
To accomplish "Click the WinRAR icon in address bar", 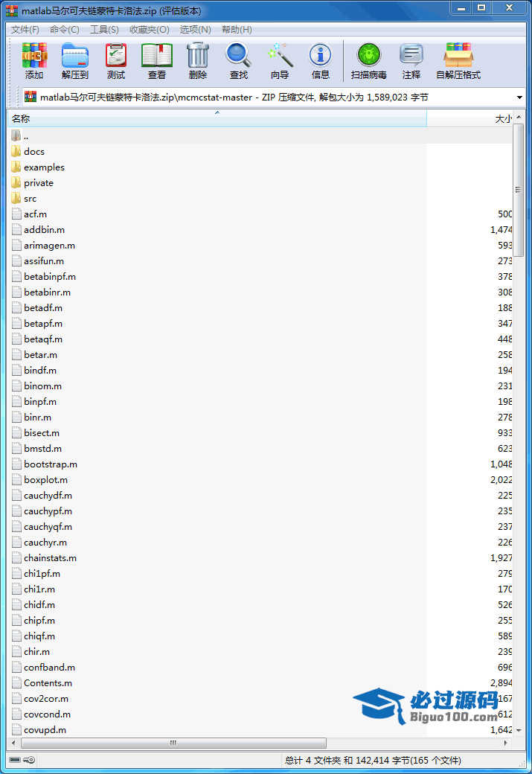I will pos(31,97).
